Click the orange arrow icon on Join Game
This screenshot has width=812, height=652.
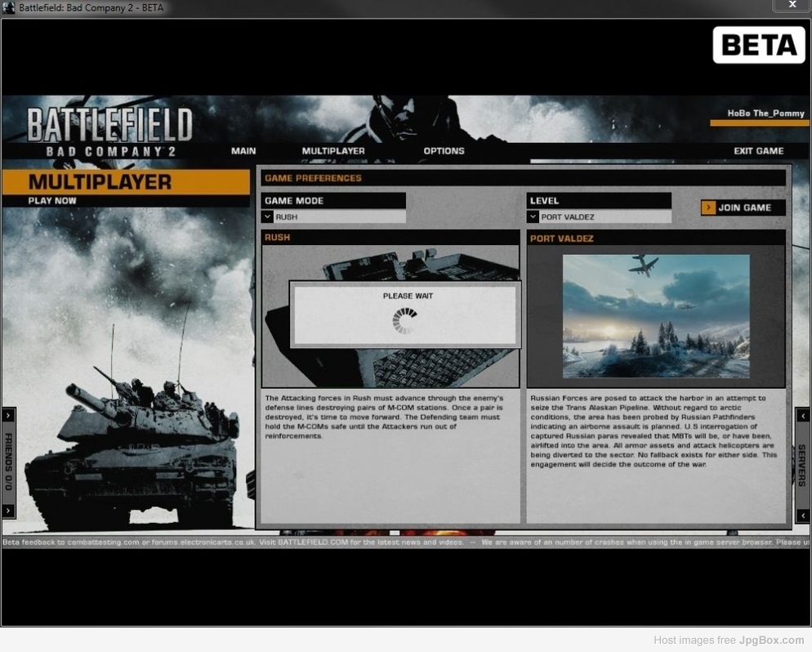point(708,208)
